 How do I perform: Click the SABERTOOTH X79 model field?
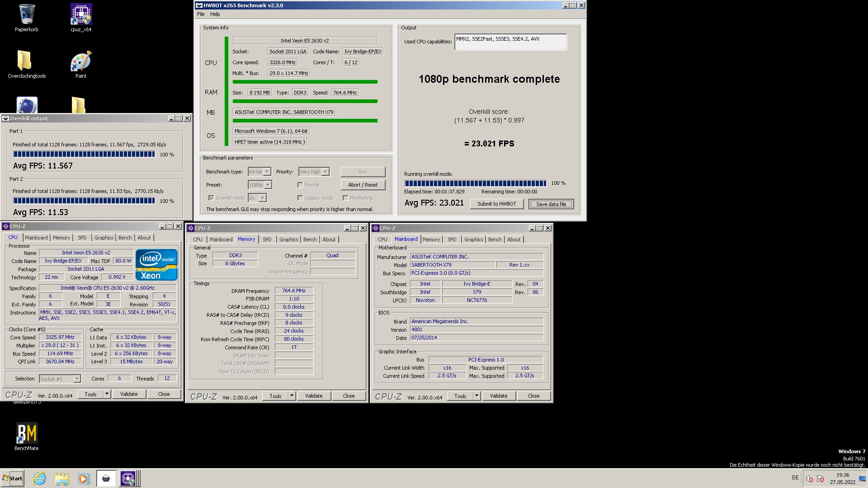[x=452, y=265]
